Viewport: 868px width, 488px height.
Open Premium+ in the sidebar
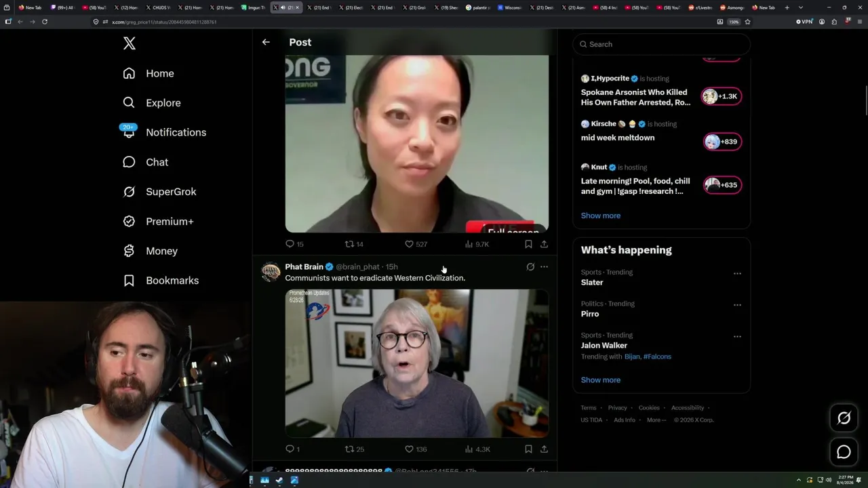click(159, 222)
